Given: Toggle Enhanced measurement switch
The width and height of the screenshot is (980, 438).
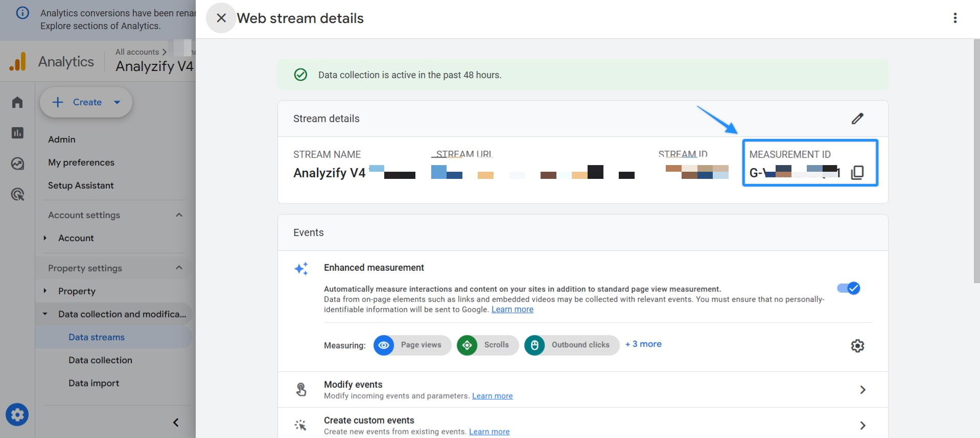Looking at the screenshot, I should tap(849, 288).
